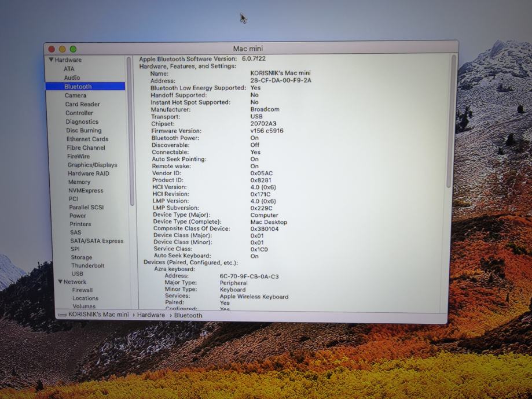532x399 pixels.
Task: Select SAS in the sidebar
Action: pos(76,232)
